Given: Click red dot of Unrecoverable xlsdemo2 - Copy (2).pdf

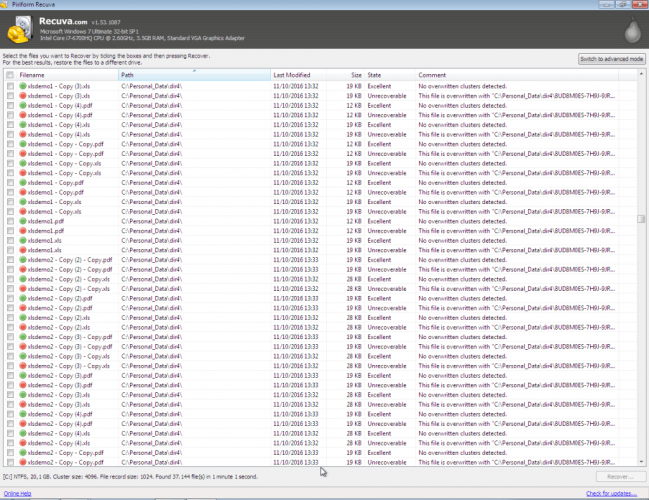Looking at the screenshot, I should click(x=23, y=308).
